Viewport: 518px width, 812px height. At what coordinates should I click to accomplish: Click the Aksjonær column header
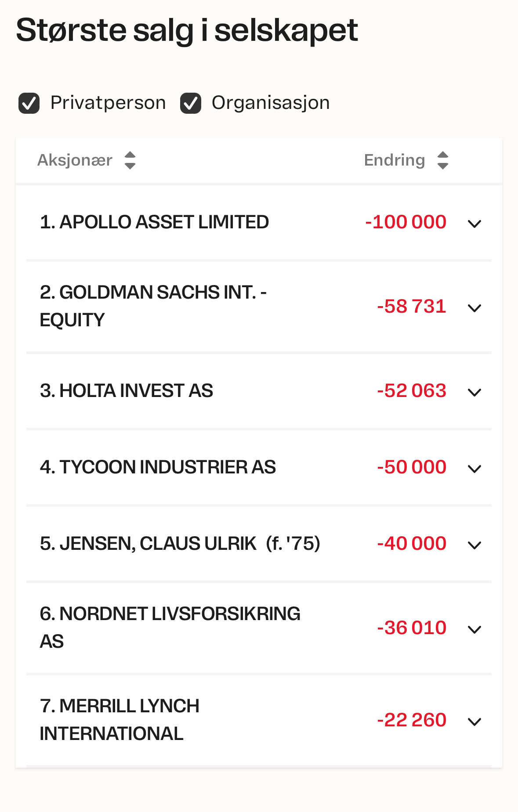(75, 160)
